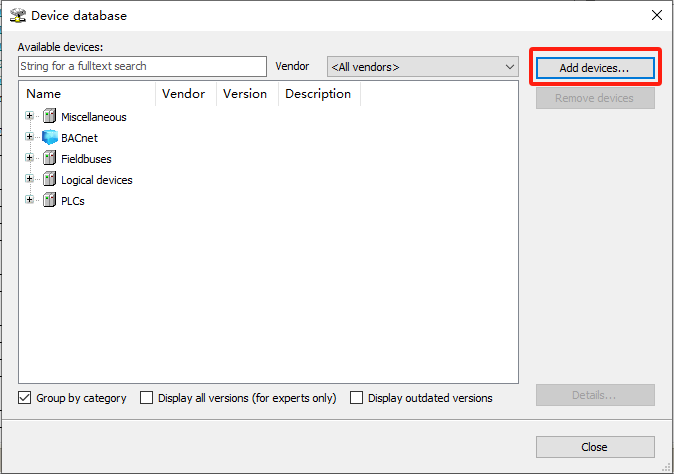Expand the Miscellaneous tree node
674x474 pixels.
click(29, 116)
